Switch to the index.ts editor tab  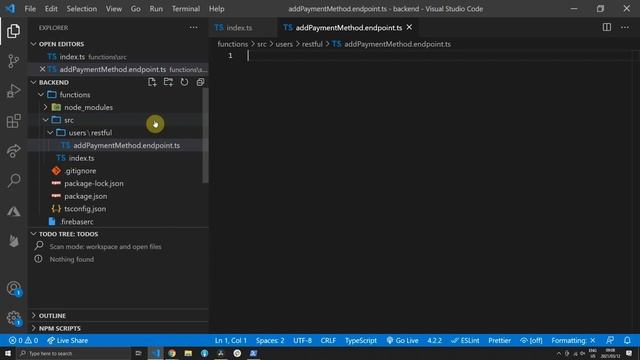[243, 27]
